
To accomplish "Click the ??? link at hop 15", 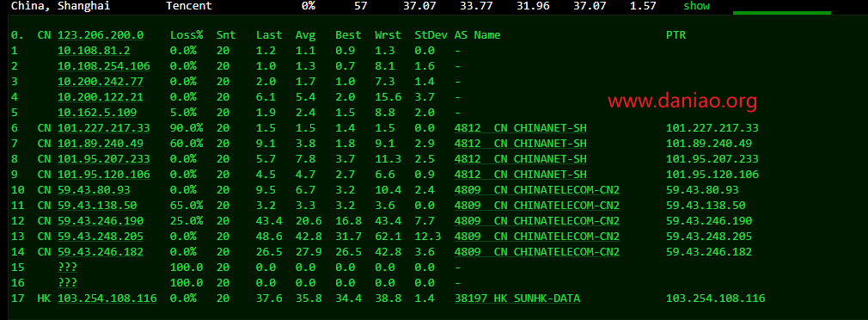I will pos(68,268).
